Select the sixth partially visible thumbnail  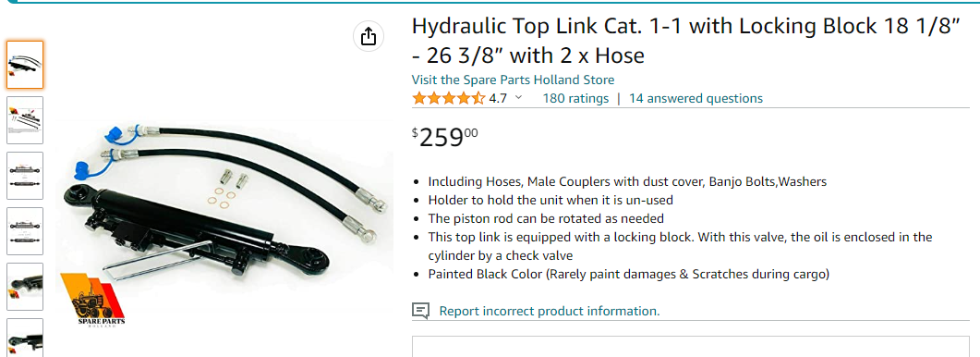25,338
